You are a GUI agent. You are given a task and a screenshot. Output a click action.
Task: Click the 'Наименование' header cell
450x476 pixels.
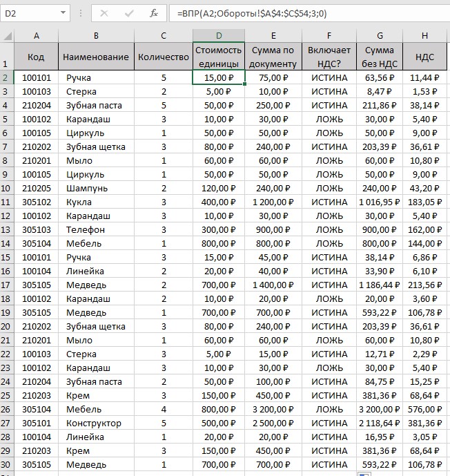96,57
